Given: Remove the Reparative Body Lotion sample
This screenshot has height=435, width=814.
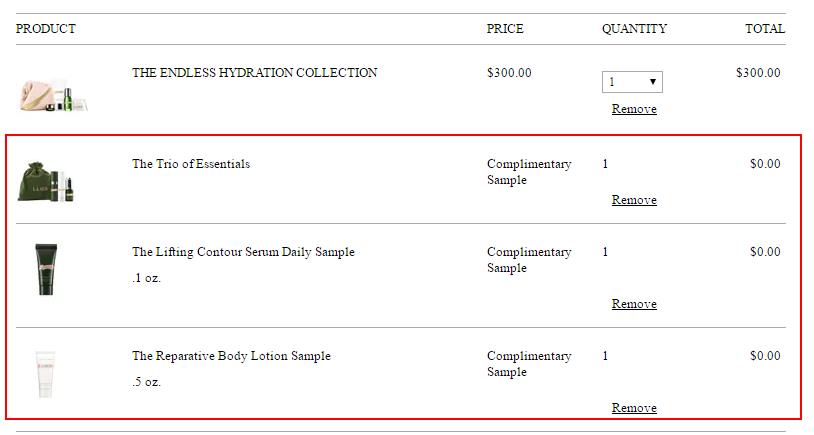Looking at the screenshot, I should tap(634, 407).
